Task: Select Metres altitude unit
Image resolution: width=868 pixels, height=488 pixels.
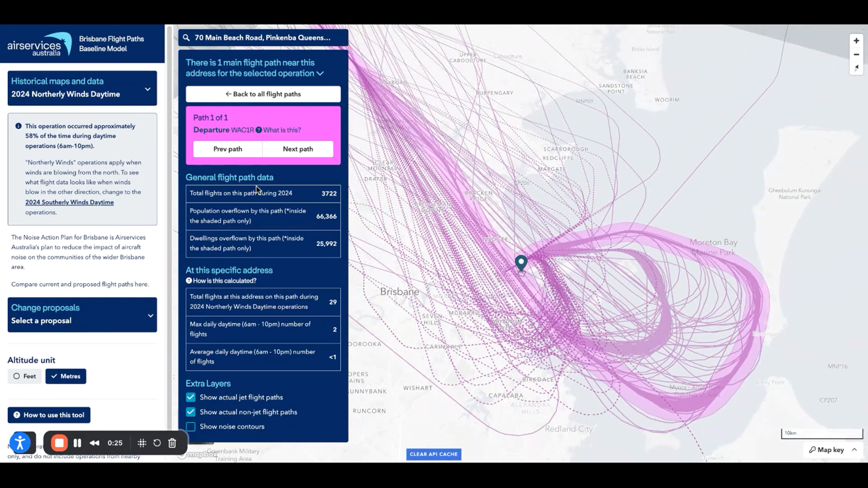Action: pos(66,376)
